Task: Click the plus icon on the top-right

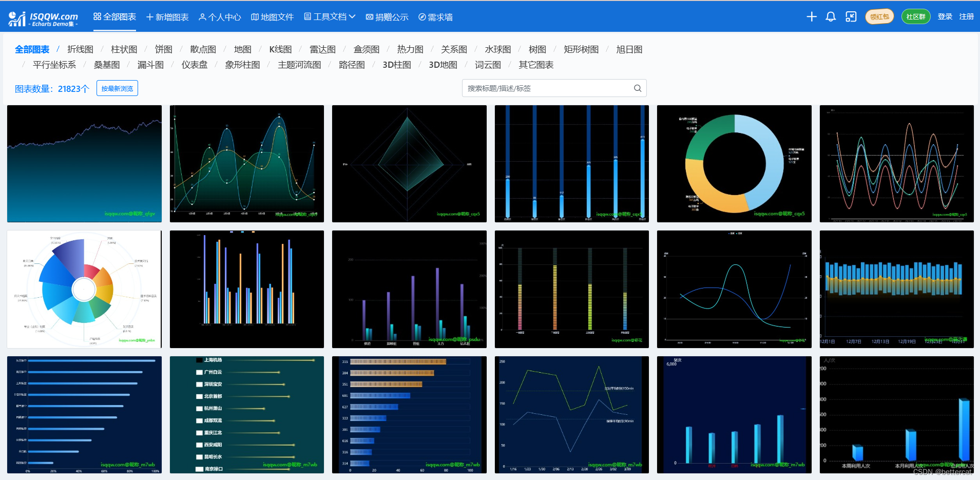Action: (x=812, y=16)
